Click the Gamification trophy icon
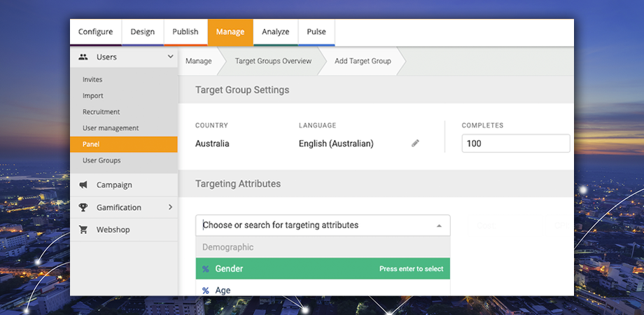This screenshot has width=644, height=315. (83, 207)
